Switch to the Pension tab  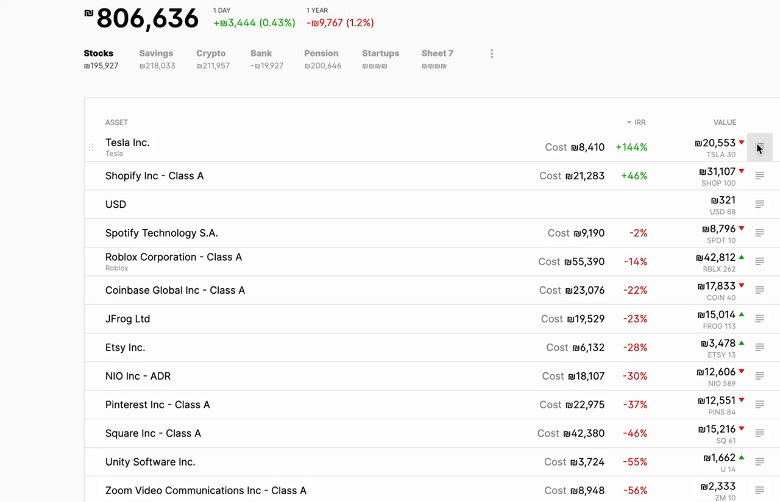tap(322, 59)
